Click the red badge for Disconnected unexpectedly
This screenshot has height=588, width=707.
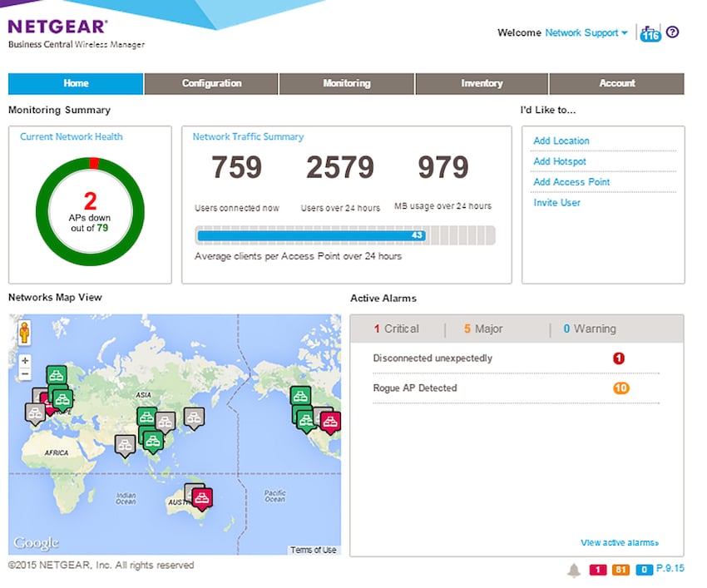click(x=619, y=358)
